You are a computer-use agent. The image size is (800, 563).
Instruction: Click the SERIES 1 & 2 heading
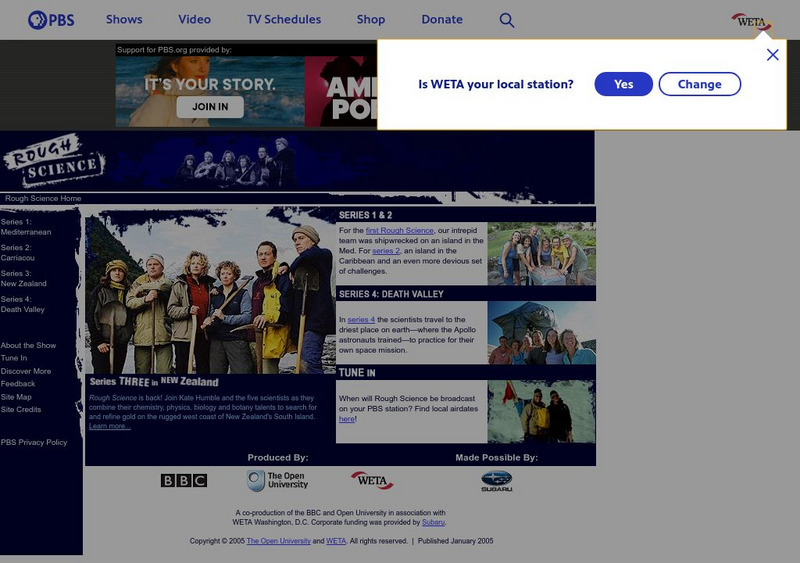[365, 215]
